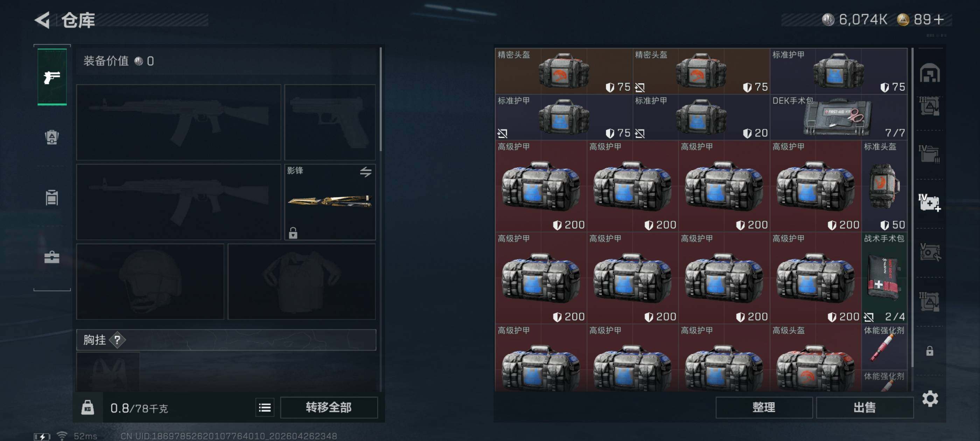Screen dimensions: 980x441
Task: Click the 出售 sell button
Action: [x=865, y=407]
